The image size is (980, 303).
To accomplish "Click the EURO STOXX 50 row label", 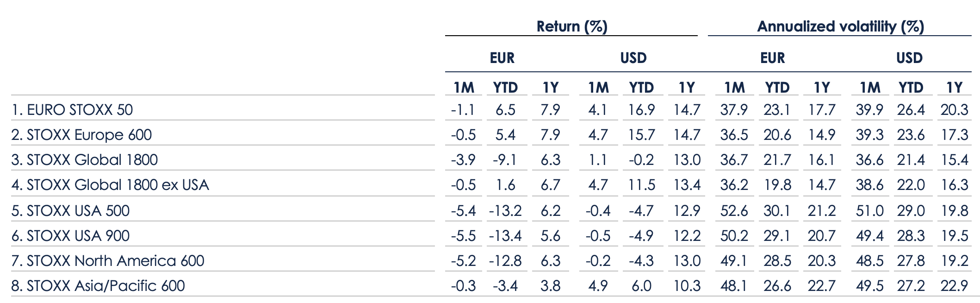I will tap(72, 110).
